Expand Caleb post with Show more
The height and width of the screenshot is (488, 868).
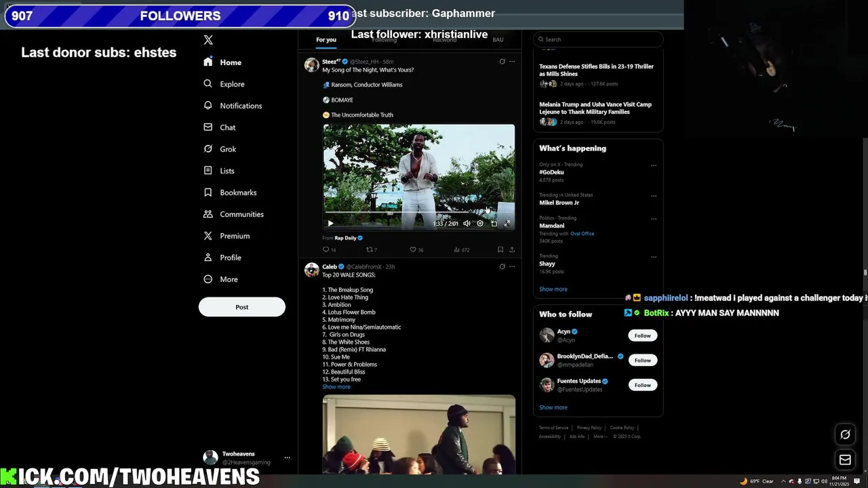336,387
